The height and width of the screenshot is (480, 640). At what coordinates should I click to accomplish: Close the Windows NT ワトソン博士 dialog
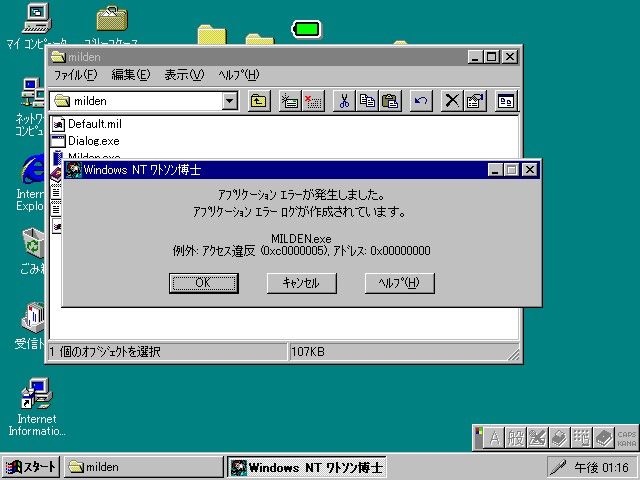click(x=530, y=169)
